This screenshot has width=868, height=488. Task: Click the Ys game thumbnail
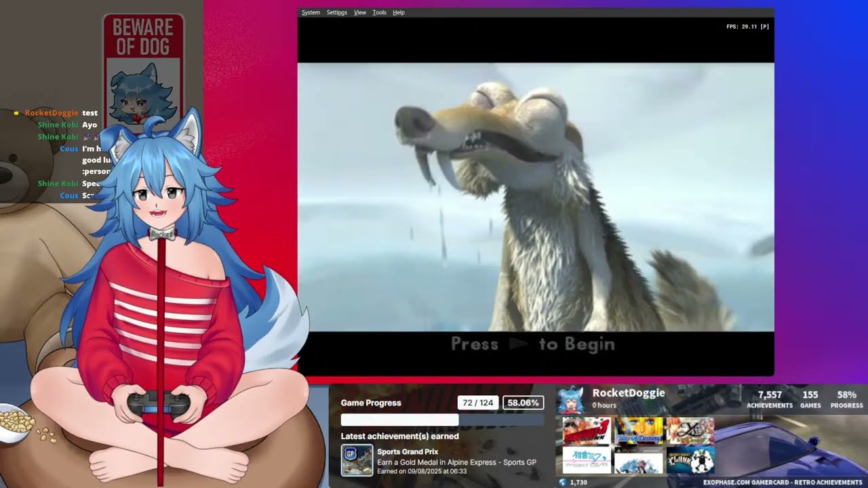click(x=690, y=431)
